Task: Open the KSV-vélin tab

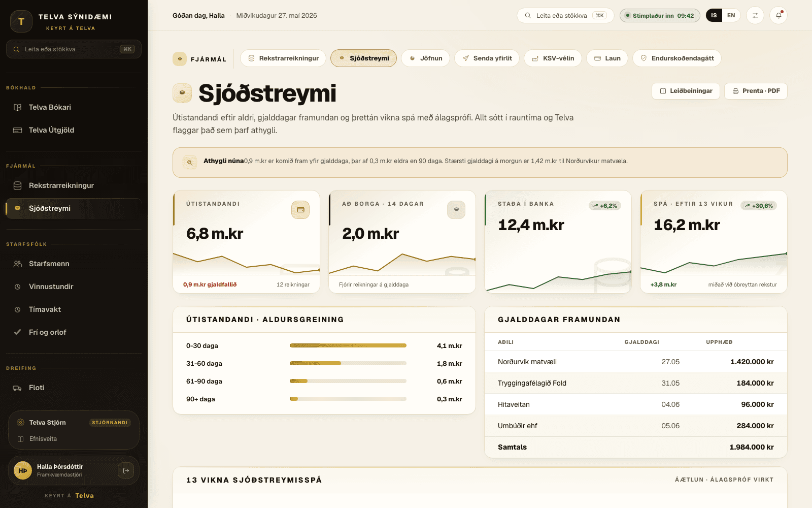Action: coord(553,58)
